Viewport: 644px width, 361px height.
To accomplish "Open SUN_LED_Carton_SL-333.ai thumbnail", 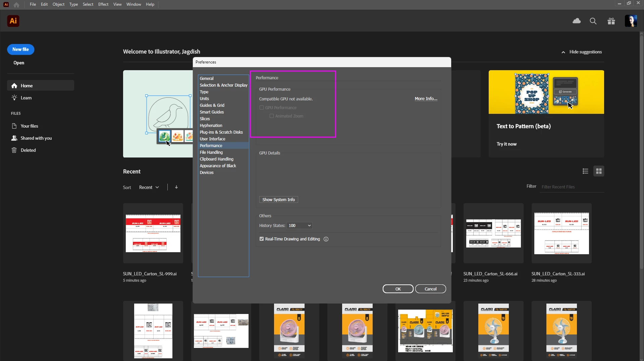I will pos(561,233).
